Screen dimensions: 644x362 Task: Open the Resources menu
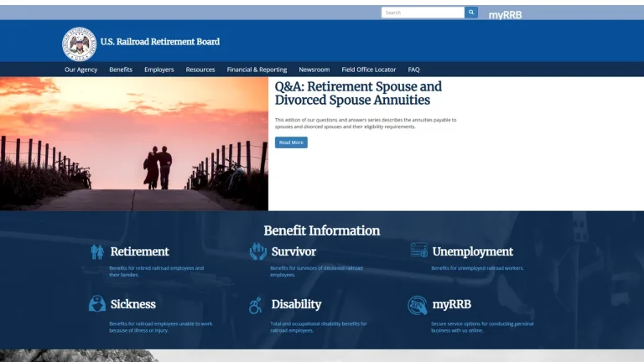[x=200, y=70]
